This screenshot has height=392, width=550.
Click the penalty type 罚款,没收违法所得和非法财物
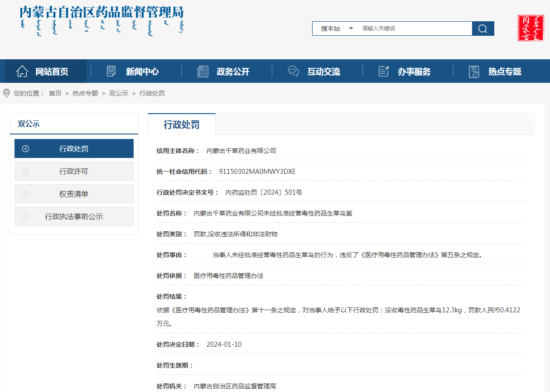click(236, 234)
